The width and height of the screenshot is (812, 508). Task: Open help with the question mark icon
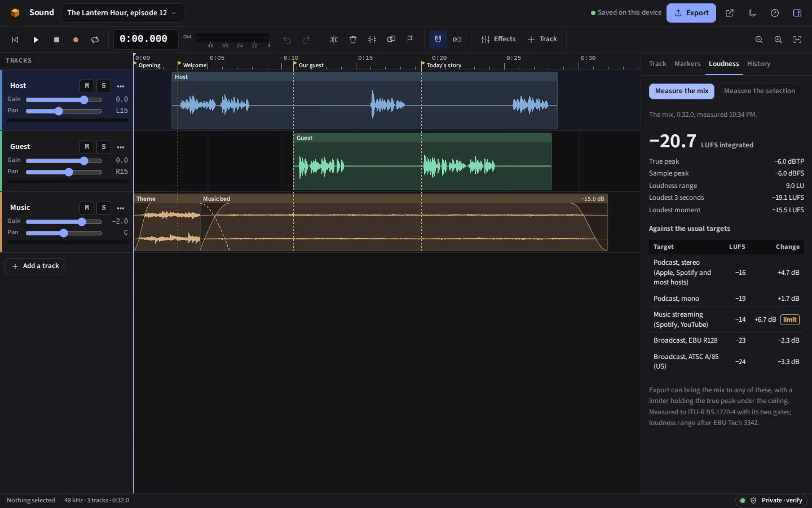[x=775, y=13]
